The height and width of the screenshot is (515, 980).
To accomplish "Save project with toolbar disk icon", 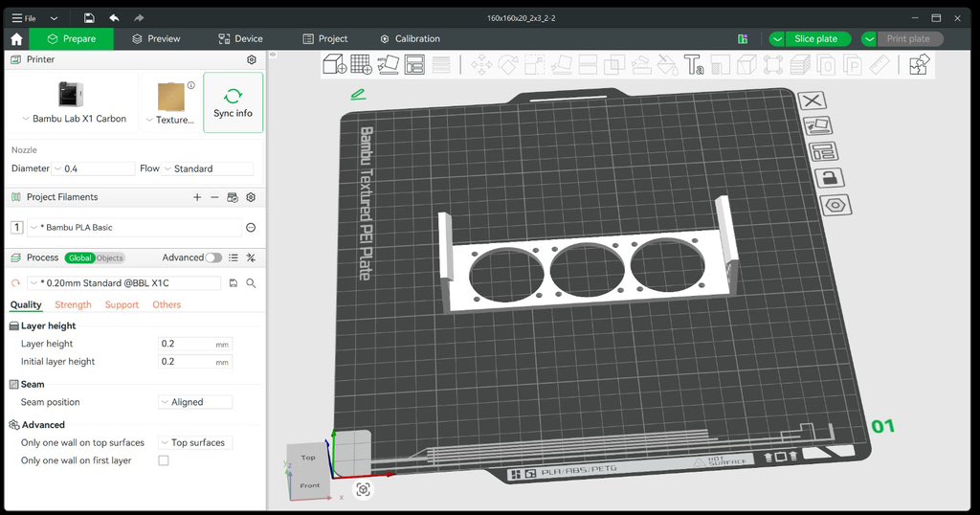I will (x=89, y=18).
